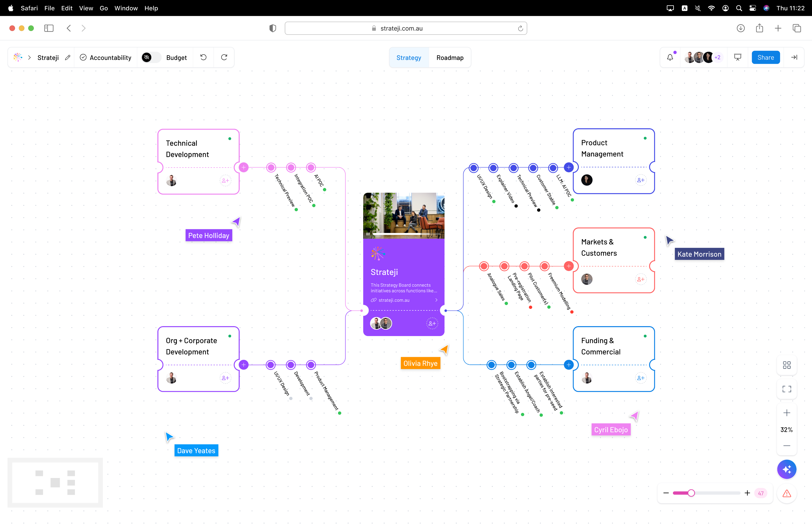This screenshot has width=812, height=525.
Task: Switch to the Roadmap tab
Action: pyautogui.click(x=450, y=58)
